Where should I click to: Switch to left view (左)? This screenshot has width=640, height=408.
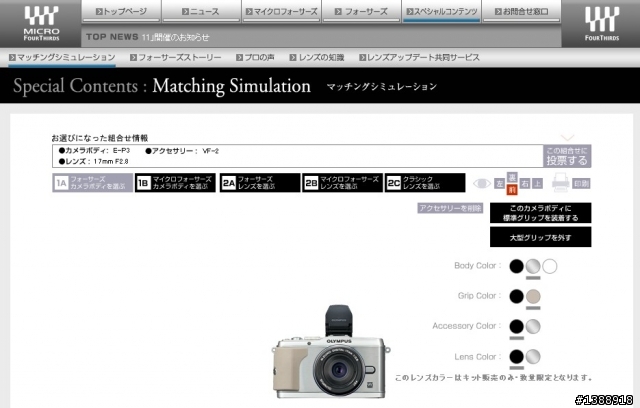click(x=500, y=184)
